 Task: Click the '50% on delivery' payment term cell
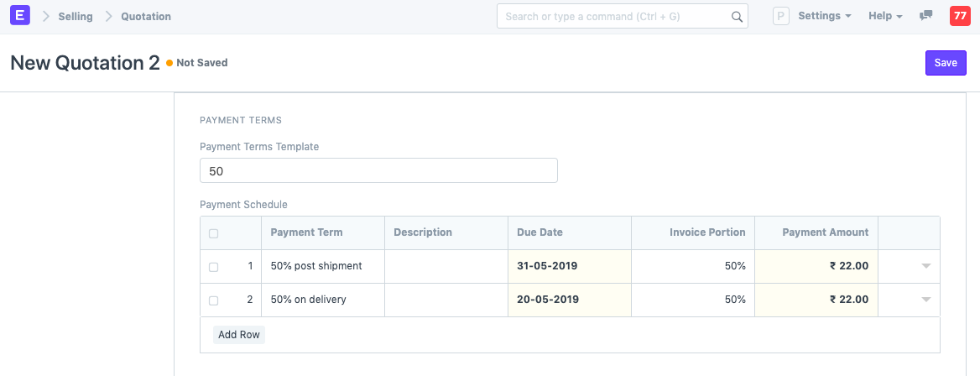click(x=324, y=300)
